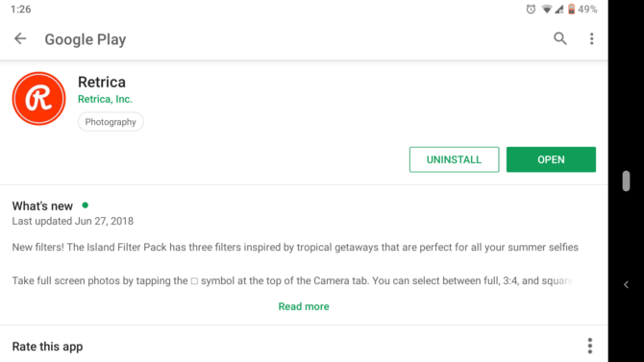The image size is (644, 362).
Task: Tap the navigation bar home pill
Action: click(x=626, y=181)
